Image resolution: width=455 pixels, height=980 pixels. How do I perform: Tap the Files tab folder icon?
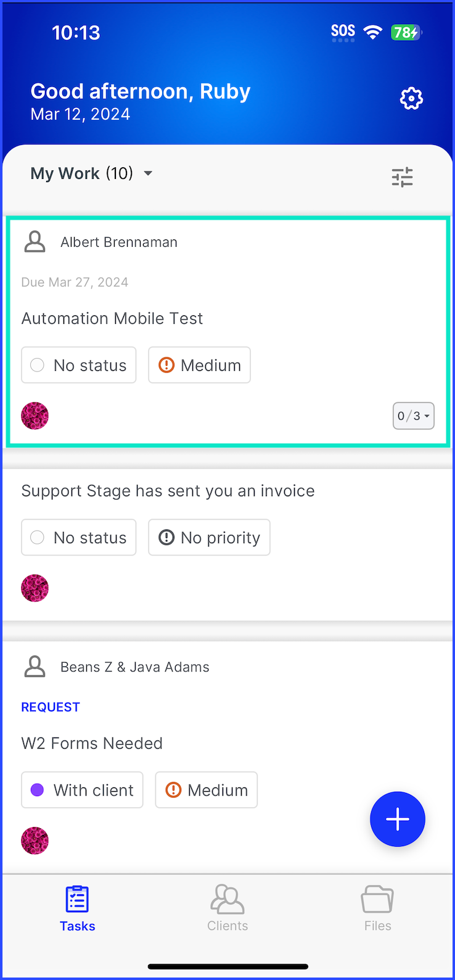point(377,899)
